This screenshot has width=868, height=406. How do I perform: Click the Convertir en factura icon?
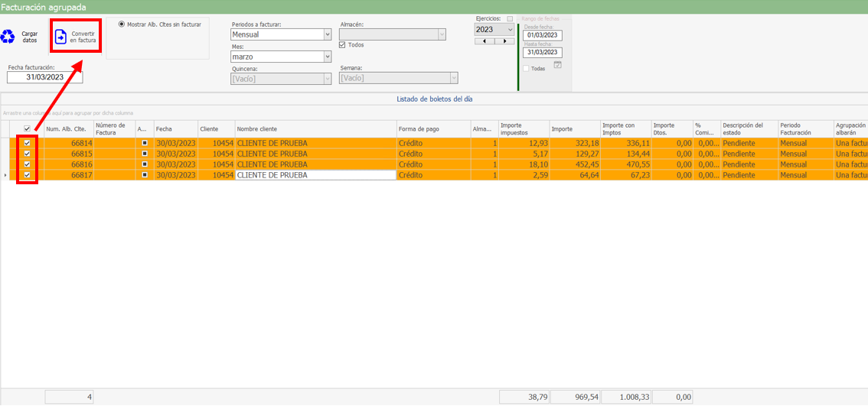[61, 37]
